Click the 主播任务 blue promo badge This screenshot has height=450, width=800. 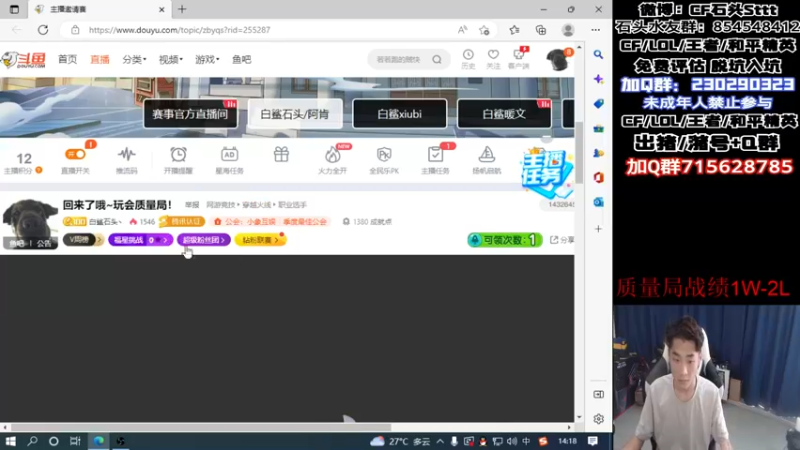coord(546,172)
